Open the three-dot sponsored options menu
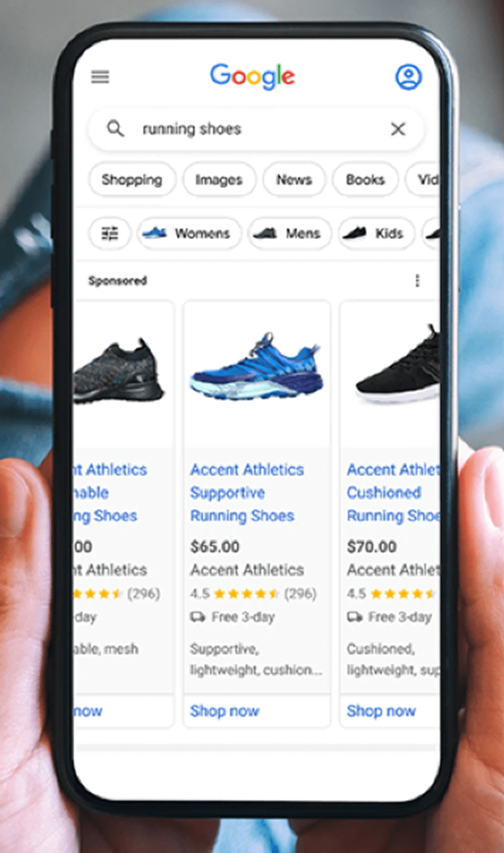The height and width of the screenshot is (853, 504). pos(417,281)
